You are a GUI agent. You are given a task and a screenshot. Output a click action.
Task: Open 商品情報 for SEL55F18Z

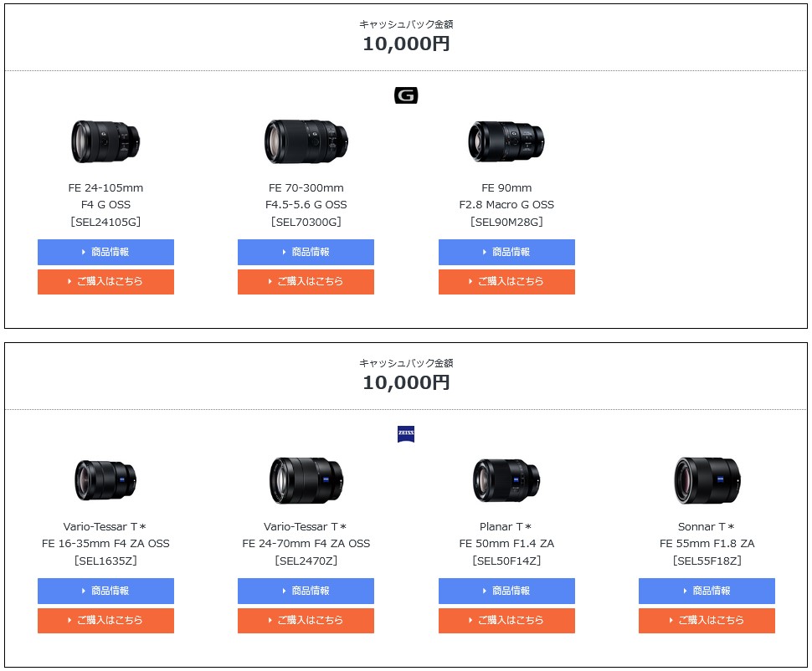(707, 591)
